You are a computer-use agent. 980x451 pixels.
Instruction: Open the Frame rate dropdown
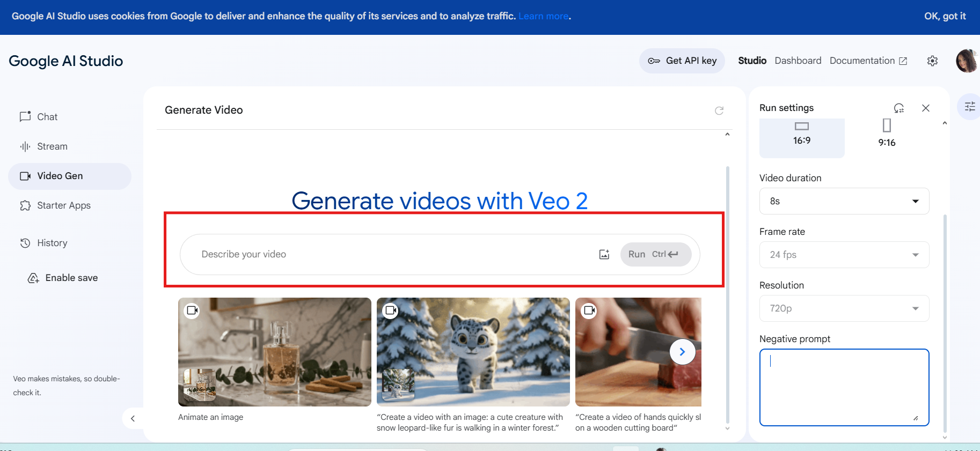(x=844, y=255)
